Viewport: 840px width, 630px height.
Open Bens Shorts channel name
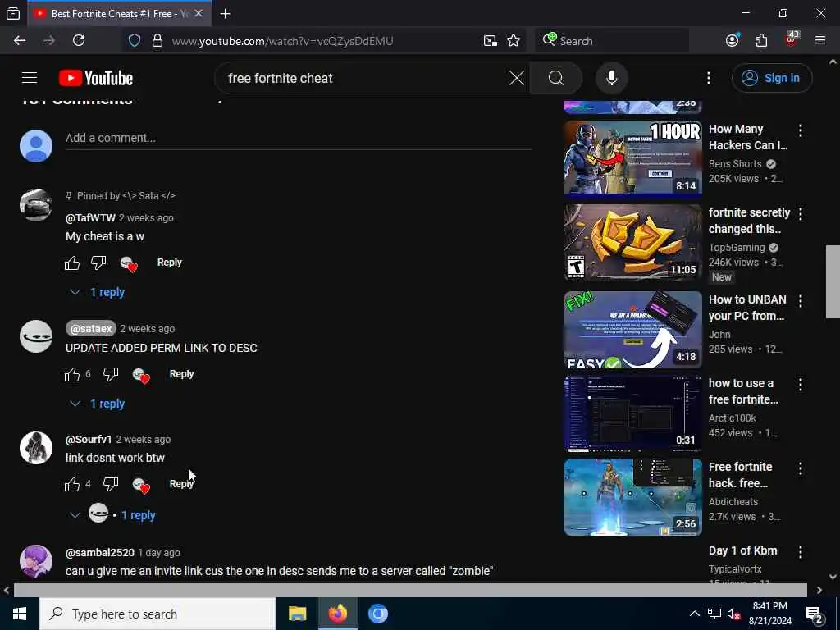pos(735,164)
